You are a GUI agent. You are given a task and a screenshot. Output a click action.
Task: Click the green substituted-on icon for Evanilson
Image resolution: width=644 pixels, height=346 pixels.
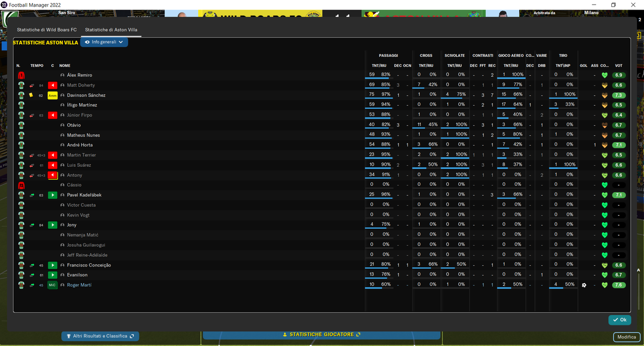click(x=52, y=275)
